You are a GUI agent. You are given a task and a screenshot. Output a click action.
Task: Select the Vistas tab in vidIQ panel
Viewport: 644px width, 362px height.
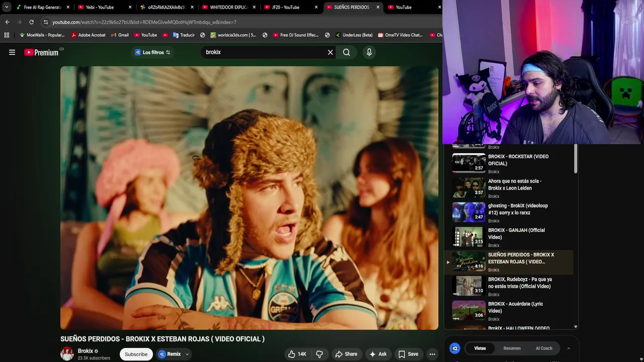[x=480, y=348]
